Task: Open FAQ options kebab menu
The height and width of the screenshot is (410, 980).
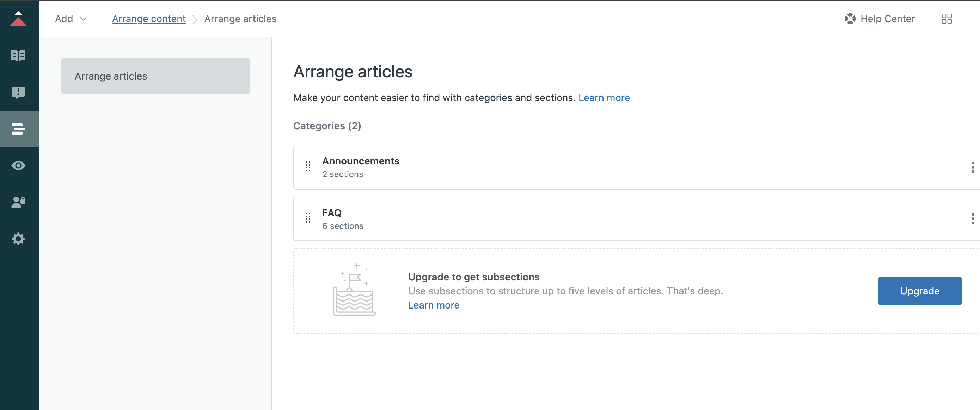Action: [972, 218]
